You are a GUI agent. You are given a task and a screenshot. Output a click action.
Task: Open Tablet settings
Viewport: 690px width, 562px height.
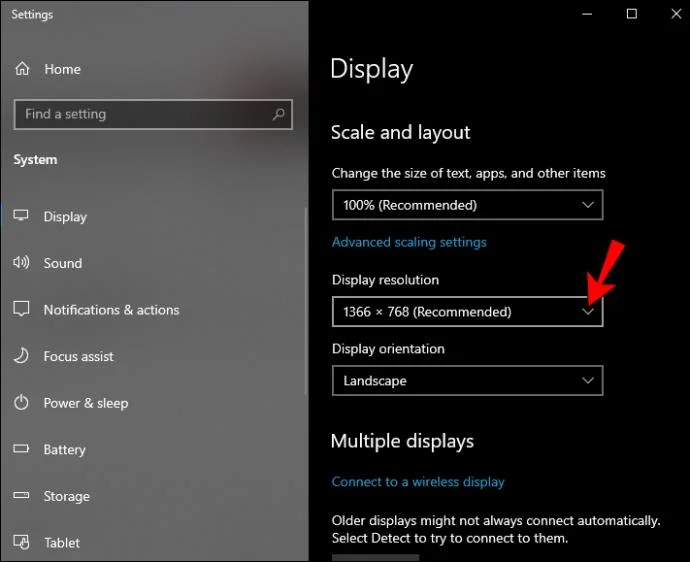[x=62, y=543]
